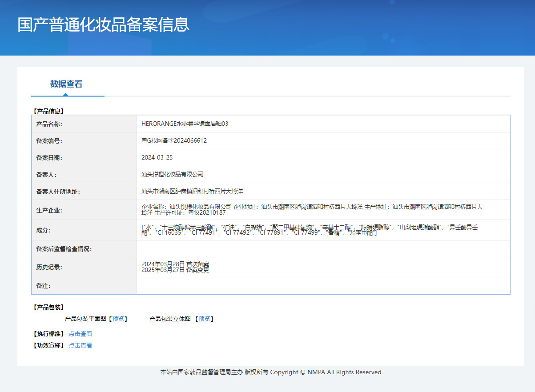The height and width of the screenshot is (392, 535).
Task: Click the 【产品包装】 section heading
Action: click(x=48, y=307)
